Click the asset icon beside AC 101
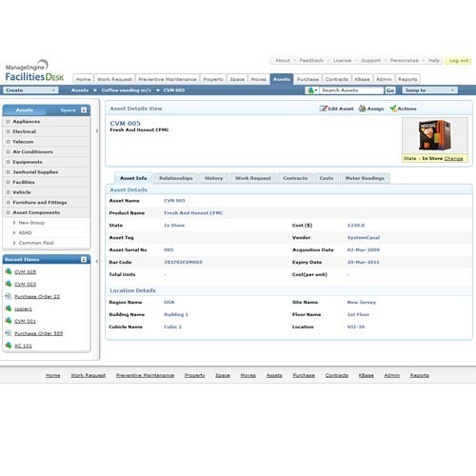476x476 pixels. point(9,345)
